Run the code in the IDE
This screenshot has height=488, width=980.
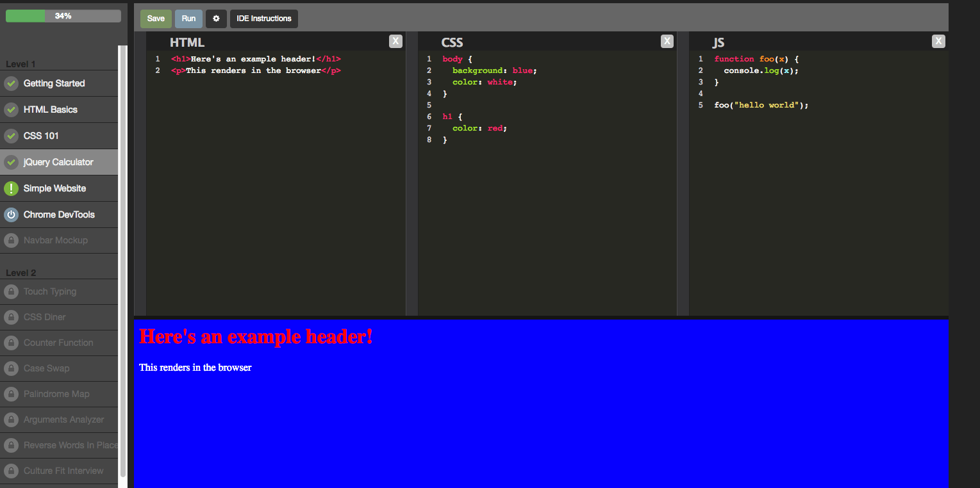pos(188,19)
